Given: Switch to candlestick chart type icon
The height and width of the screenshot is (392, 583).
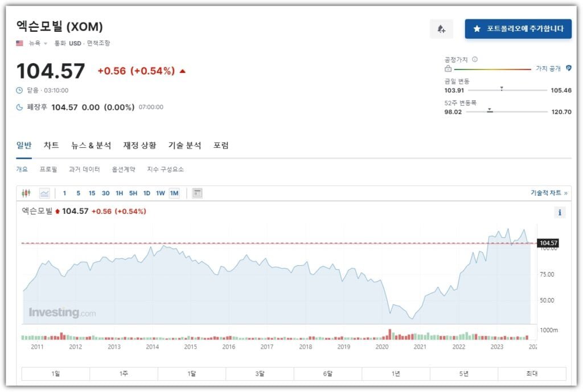Looking at the screenshot, I should tap(26, 193).
